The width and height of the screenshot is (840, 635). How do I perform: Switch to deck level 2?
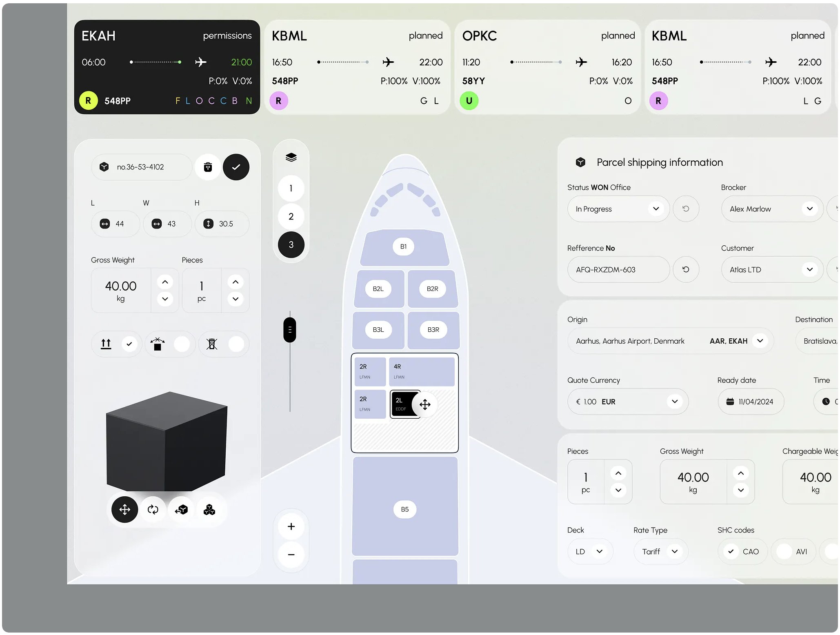tap(291, 216)
